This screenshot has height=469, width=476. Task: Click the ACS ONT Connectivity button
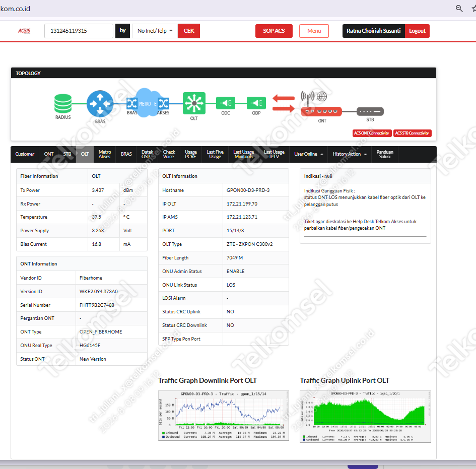click(x=372, y=133)
